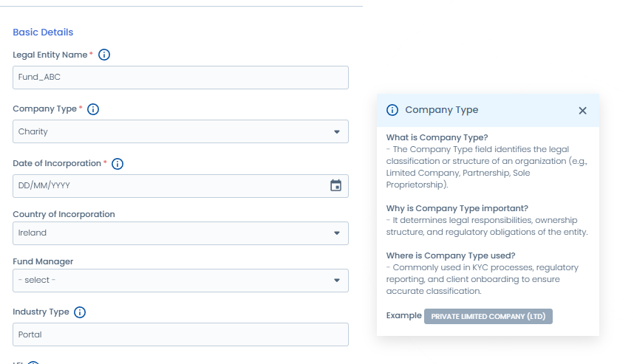
Task: Click the PRIVATE LIMITED COMPANY (LTD) example chip
Action: [x=488, y=316]
